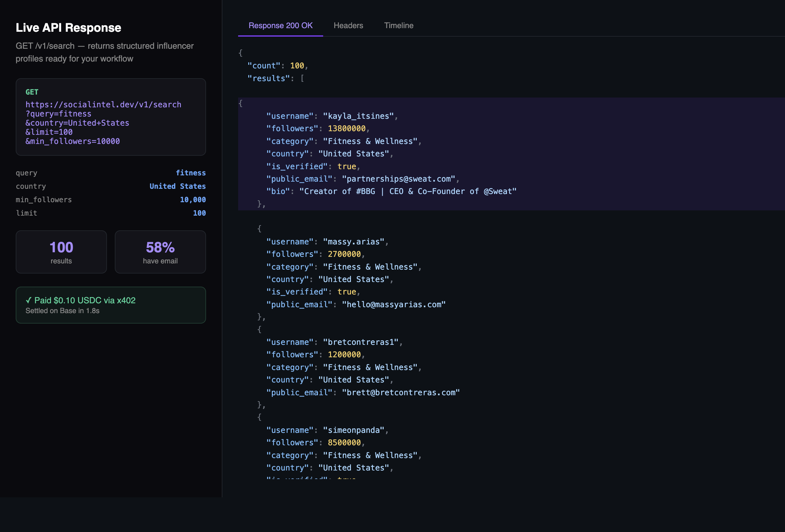
Task: Click the simeonpanda username value
Action: point(353,430)
